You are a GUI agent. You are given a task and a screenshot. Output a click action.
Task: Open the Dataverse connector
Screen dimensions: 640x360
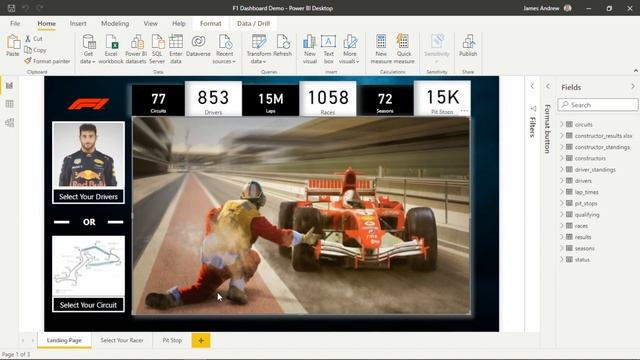click(198, 46)
